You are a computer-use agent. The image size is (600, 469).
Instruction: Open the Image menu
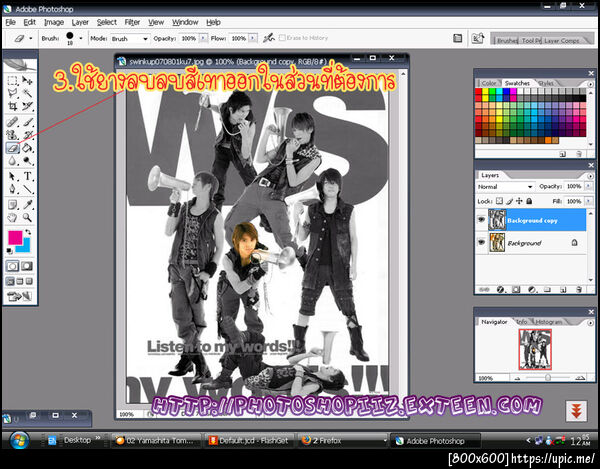[x=54, y=22]
